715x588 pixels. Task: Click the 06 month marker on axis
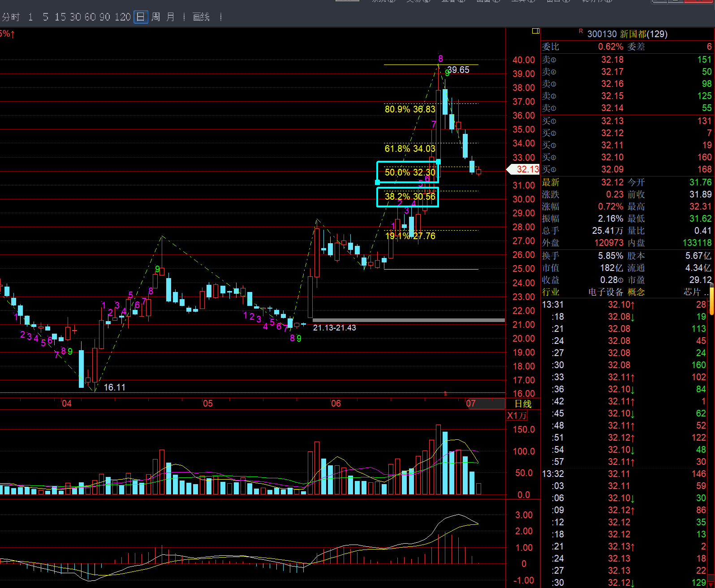tap(336, 403)
